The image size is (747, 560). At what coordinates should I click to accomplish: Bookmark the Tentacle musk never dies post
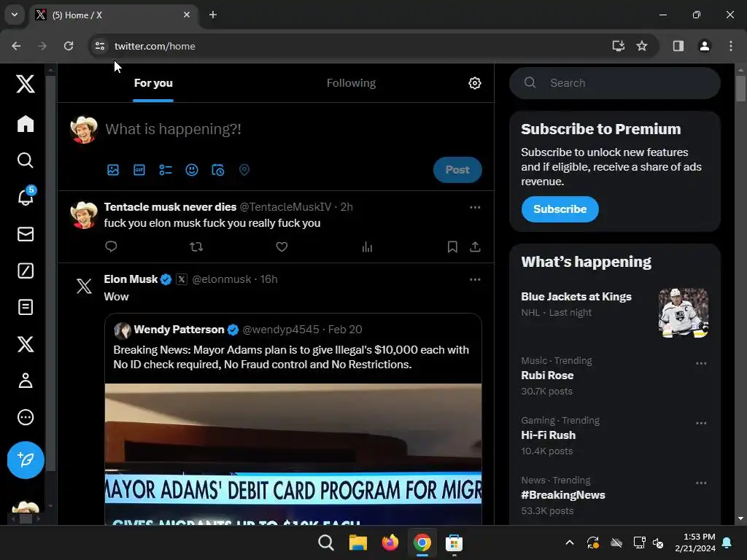point(452,246)
